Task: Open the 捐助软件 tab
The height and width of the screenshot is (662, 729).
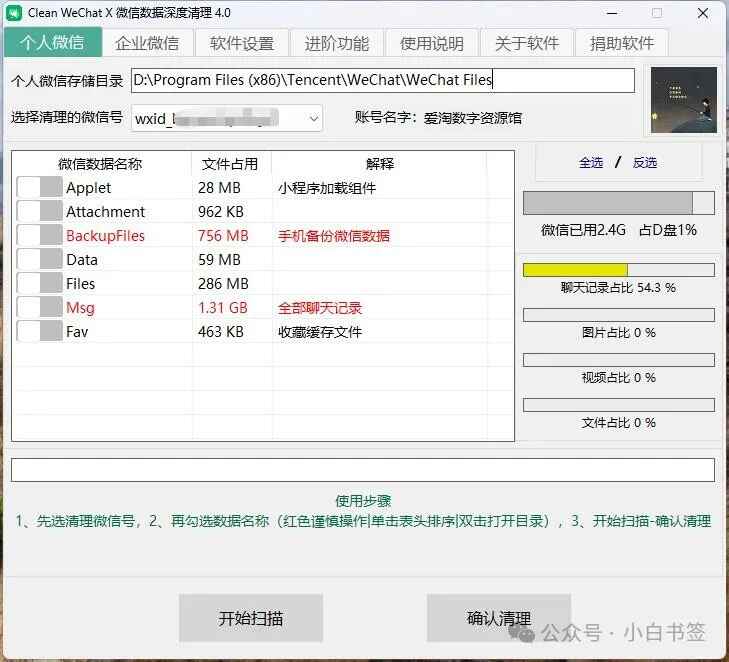Action: coord(622,43)
